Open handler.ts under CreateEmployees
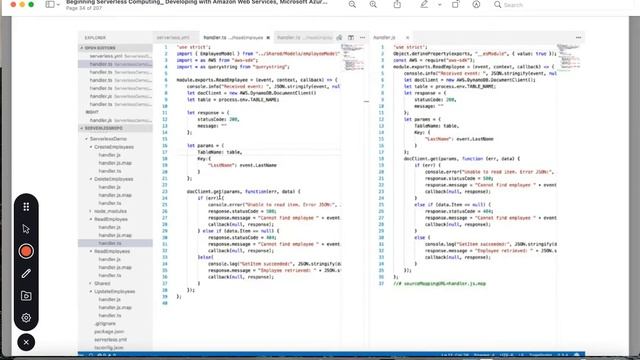640x360 pixels. (110, 171)
